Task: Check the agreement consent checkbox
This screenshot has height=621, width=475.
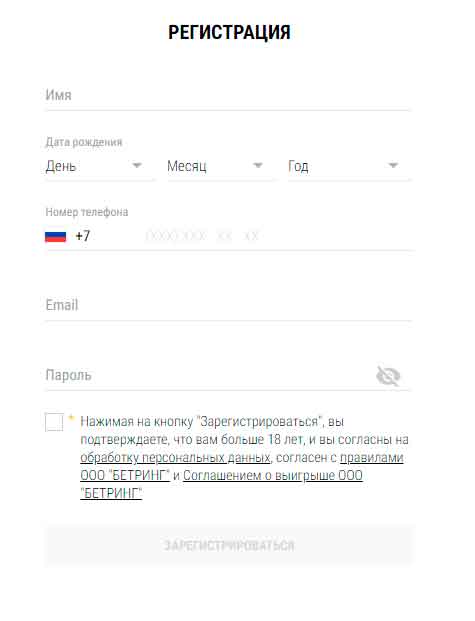Action: tap(54, 422)
